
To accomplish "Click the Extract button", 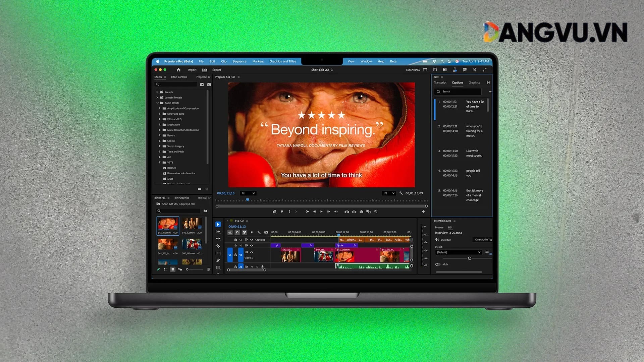I will point(354,212).
